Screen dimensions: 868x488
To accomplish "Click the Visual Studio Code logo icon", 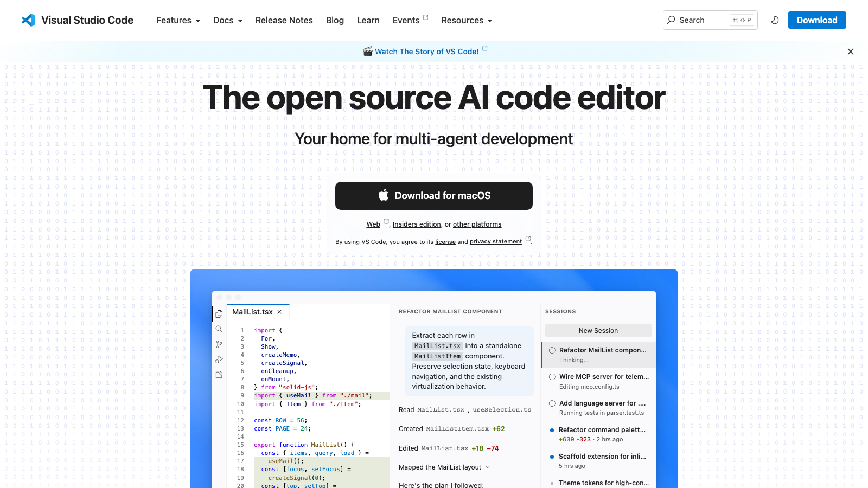I will click(28, 20).
